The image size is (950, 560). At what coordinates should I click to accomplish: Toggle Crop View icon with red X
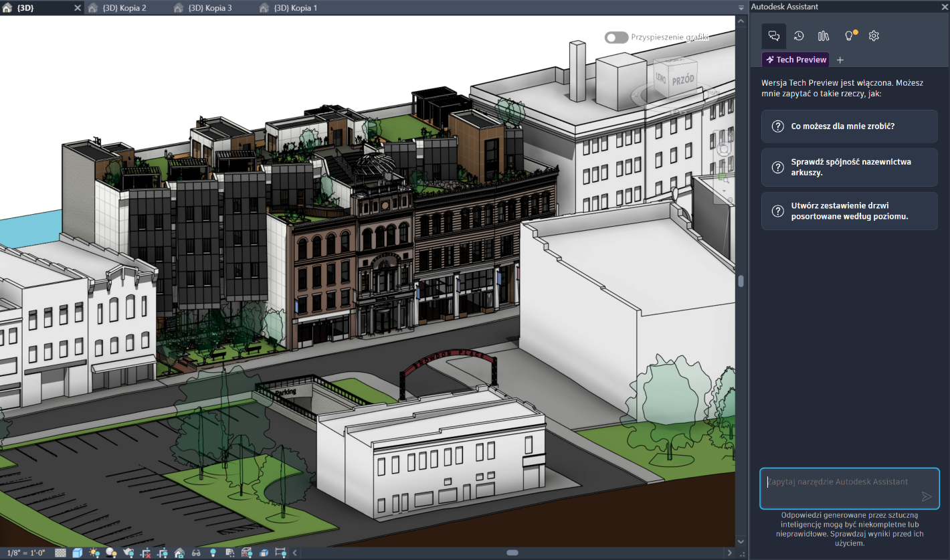(145, 553)
